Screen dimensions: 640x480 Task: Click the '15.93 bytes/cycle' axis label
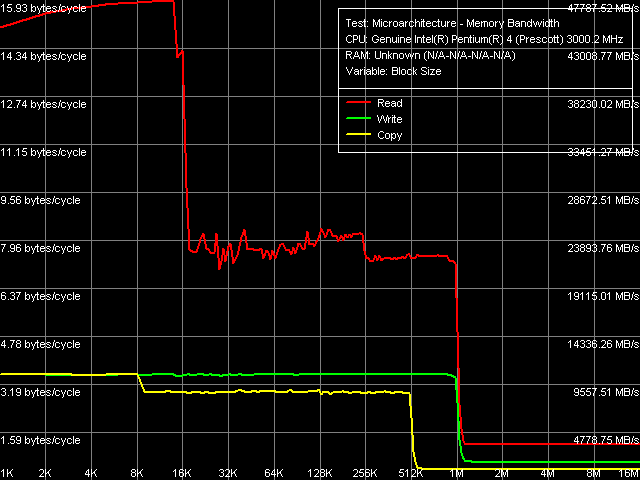tap(43, 8)
